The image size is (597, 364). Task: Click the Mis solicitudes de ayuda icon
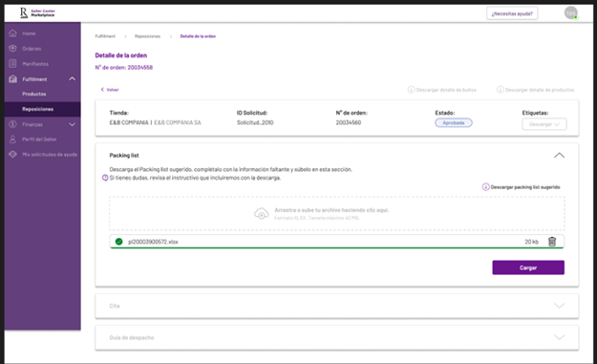tap(12, 154)
